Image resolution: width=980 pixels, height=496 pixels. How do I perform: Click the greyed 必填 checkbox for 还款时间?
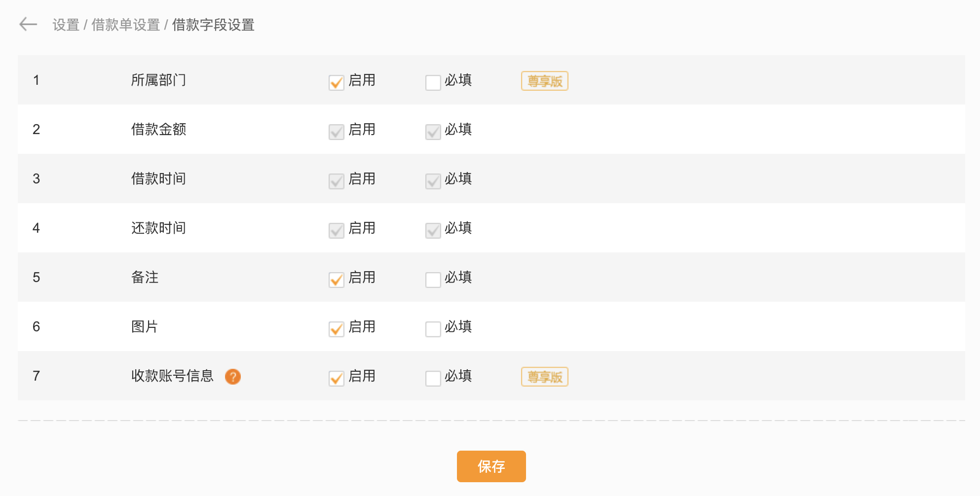pos(433,230)
